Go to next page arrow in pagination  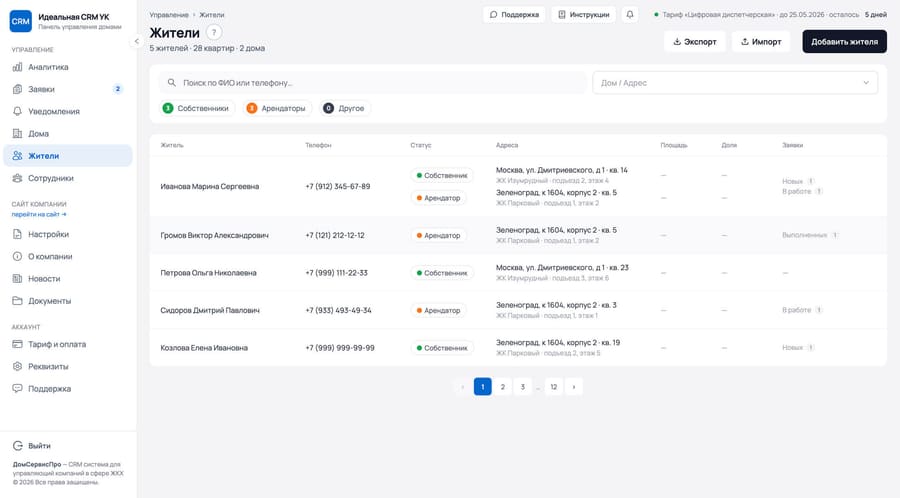573,387
